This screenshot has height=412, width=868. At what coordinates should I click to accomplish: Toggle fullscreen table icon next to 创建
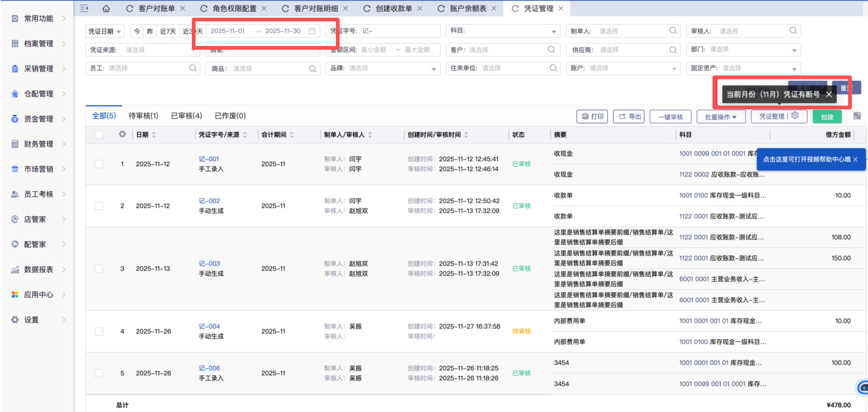coord(857,116)
